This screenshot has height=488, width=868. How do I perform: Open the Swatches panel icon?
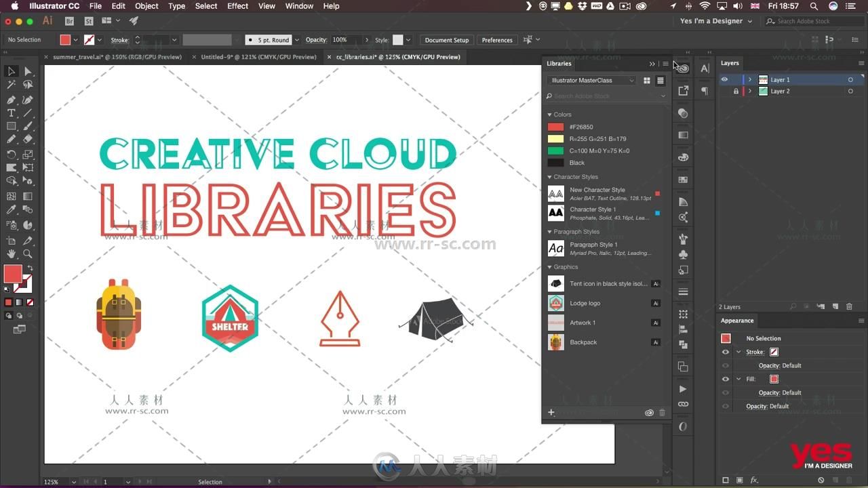(x=683, y=180)
